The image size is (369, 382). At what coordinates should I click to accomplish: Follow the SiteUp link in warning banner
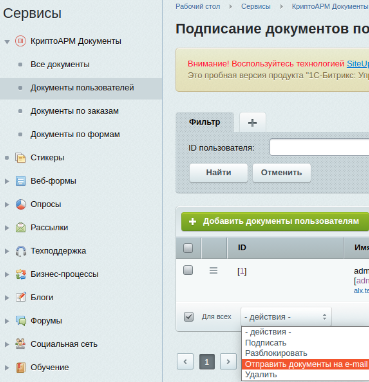pos(358,64)
